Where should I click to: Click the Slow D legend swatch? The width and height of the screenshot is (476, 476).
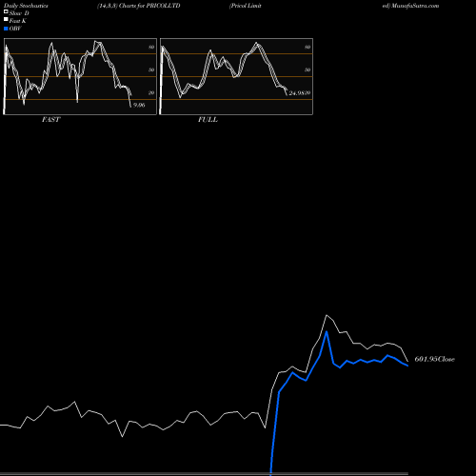(6, 11)
